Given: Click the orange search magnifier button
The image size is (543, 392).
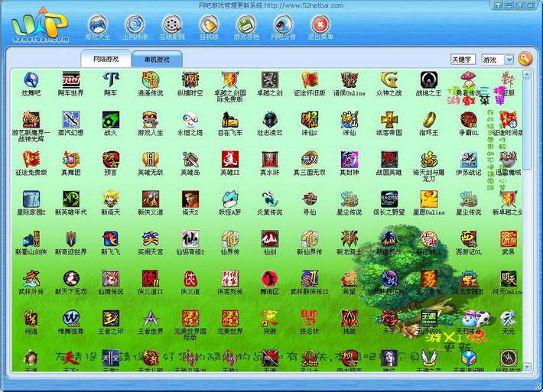Looking at the screenshot, I should click(x=525, y=59).
